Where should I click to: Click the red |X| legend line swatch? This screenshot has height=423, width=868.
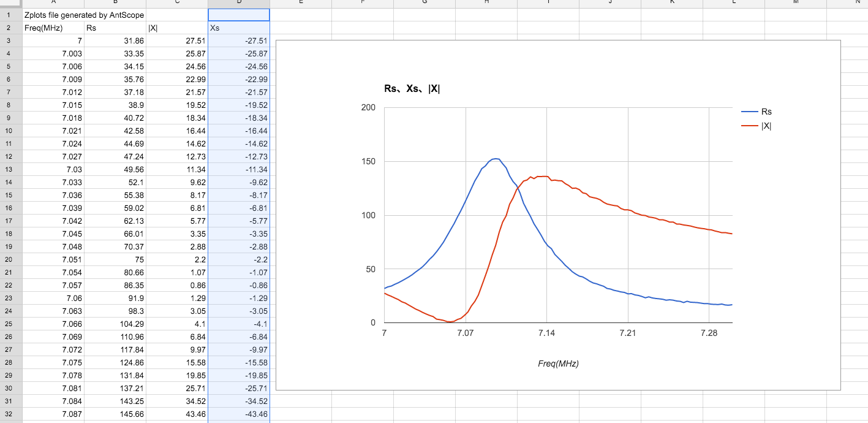tap(749, 126)
